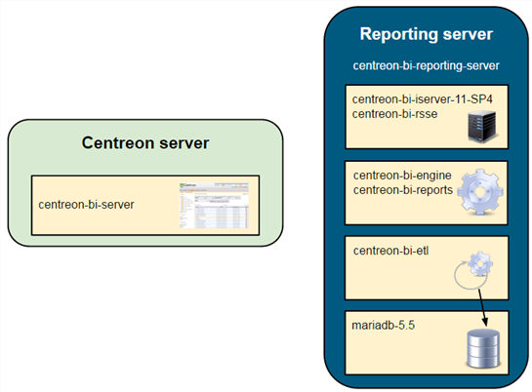Viewport: 532px width, 392px height.
Task: Click the 'centreon-bi-engine' text
Action: [x=402, y=176]
